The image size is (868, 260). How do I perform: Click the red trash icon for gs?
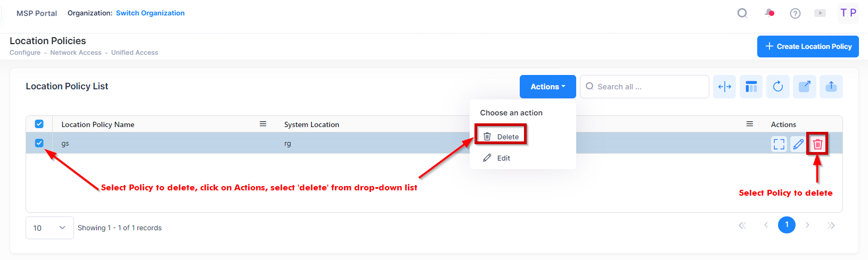coord(817,144)
